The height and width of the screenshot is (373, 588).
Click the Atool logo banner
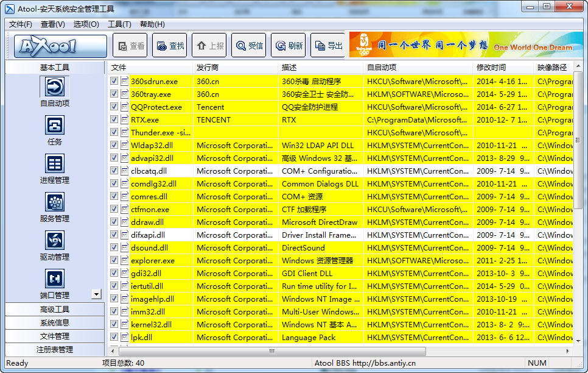(x=60, y=46)
